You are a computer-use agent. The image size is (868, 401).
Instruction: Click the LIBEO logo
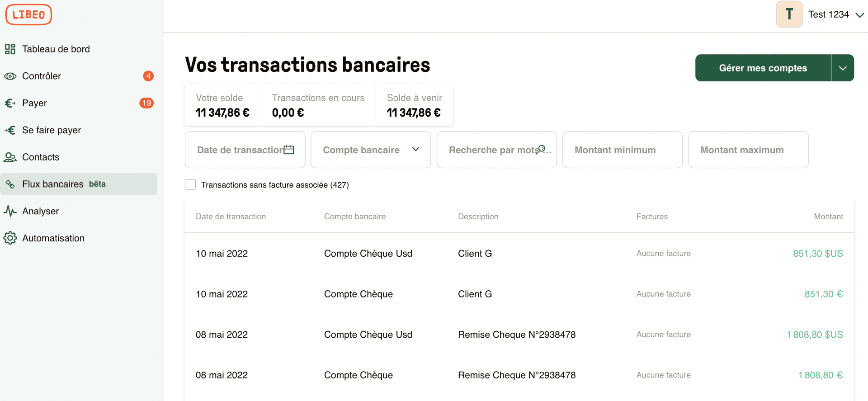coord(28,14)
